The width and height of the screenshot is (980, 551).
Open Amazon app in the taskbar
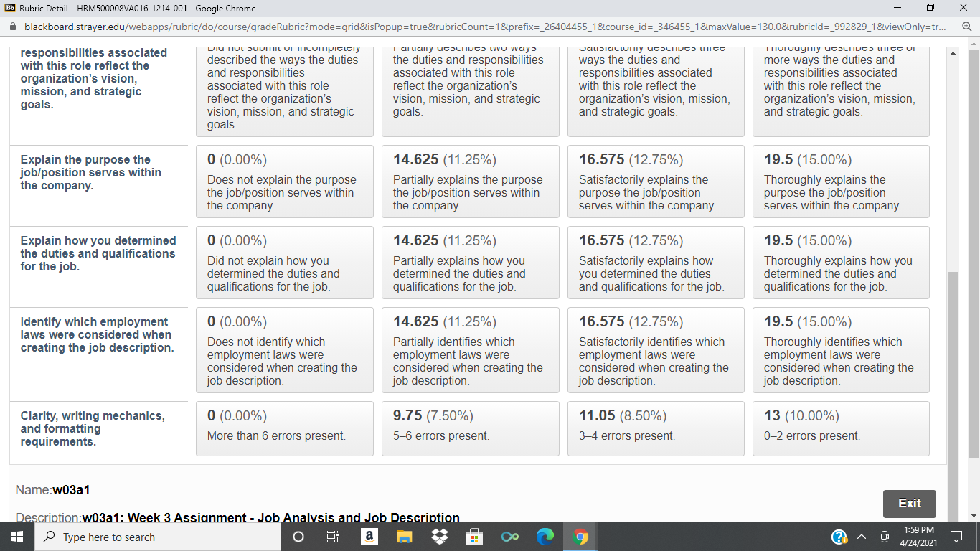369,537
